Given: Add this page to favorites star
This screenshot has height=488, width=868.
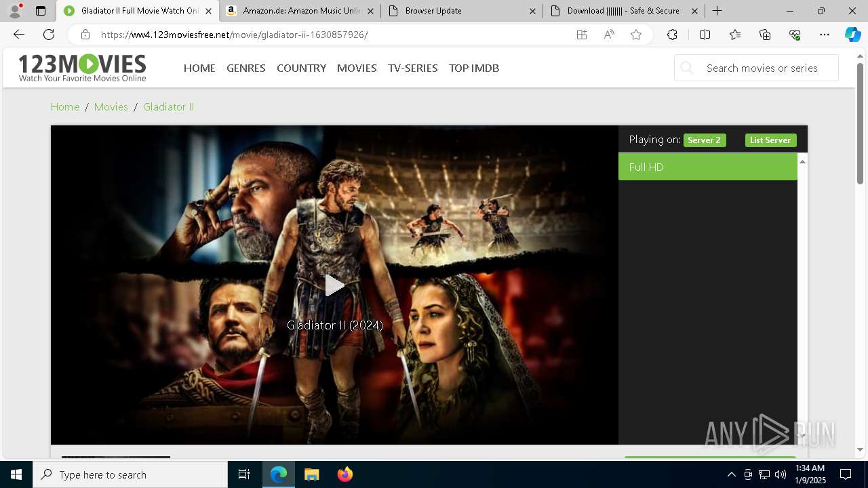Looking at the screenshot, I should tap(636, 35).
